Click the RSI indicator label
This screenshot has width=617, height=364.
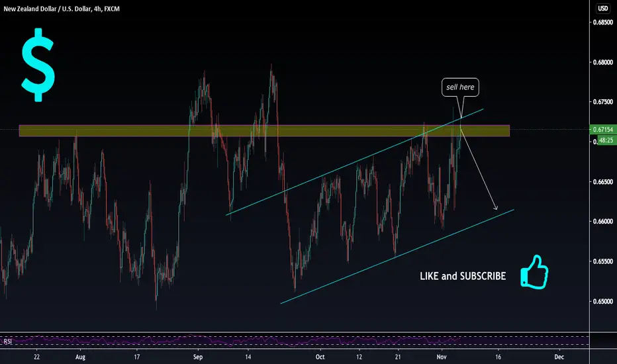(8, 341)
